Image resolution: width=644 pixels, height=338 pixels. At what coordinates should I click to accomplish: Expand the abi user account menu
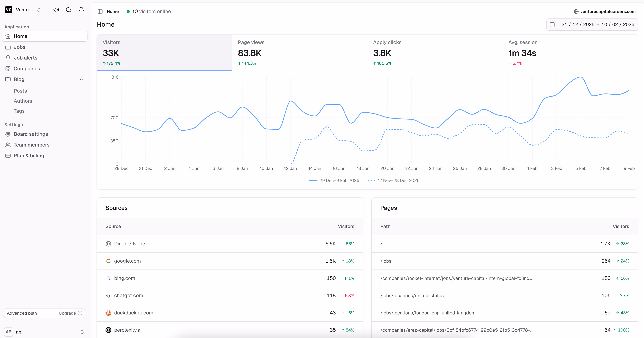click(x=82, y=332)
